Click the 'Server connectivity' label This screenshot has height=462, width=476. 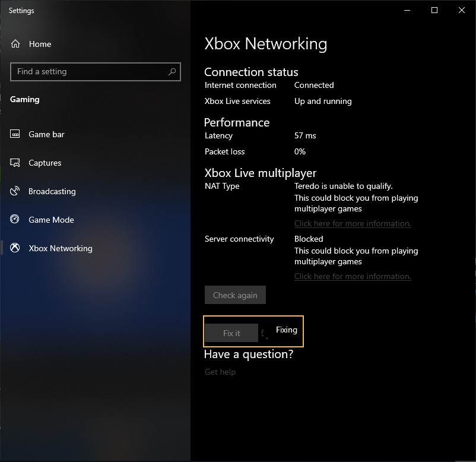click(239, 239)
